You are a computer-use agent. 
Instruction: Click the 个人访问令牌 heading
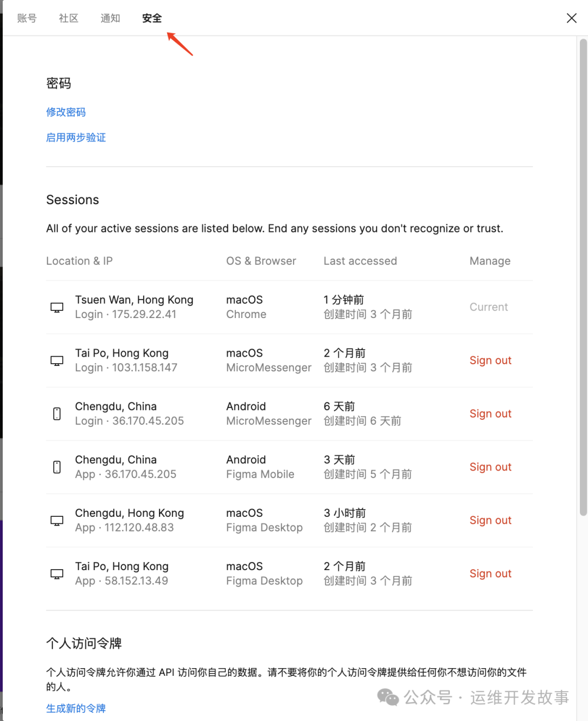pos(84,643)
